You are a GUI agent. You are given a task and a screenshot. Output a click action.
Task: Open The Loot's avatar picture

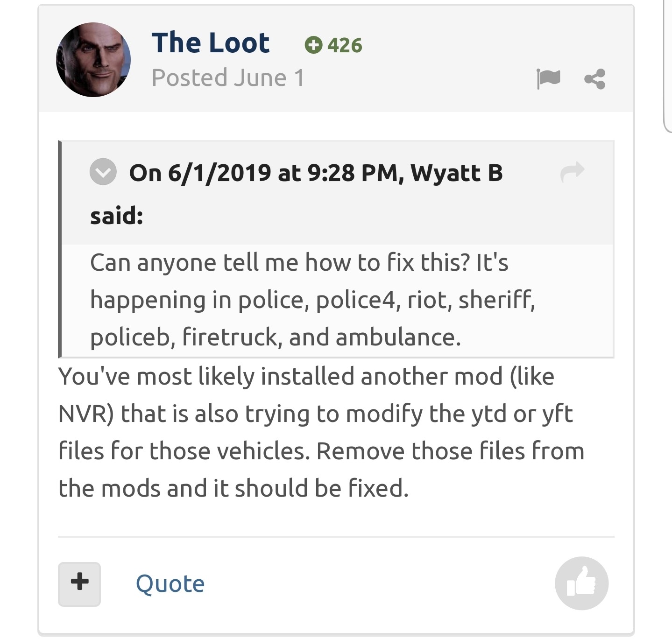click(x=93, y=60)
